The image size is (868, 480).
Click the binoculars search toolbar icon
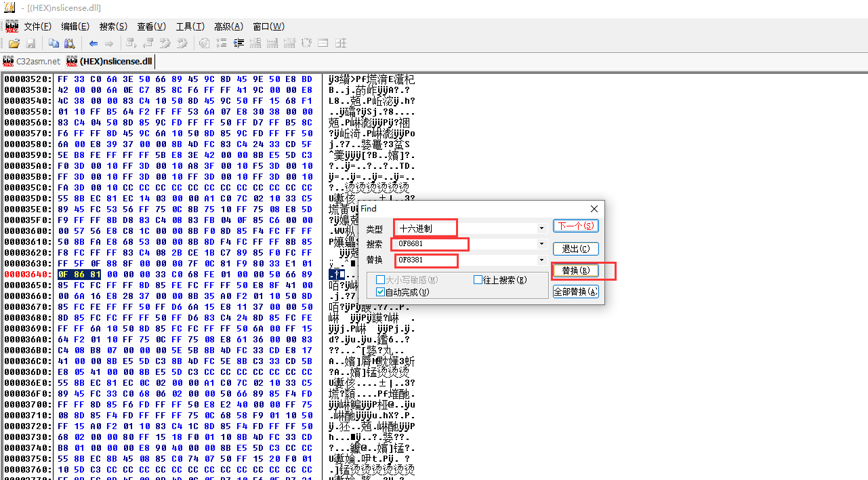coord(70,43)
